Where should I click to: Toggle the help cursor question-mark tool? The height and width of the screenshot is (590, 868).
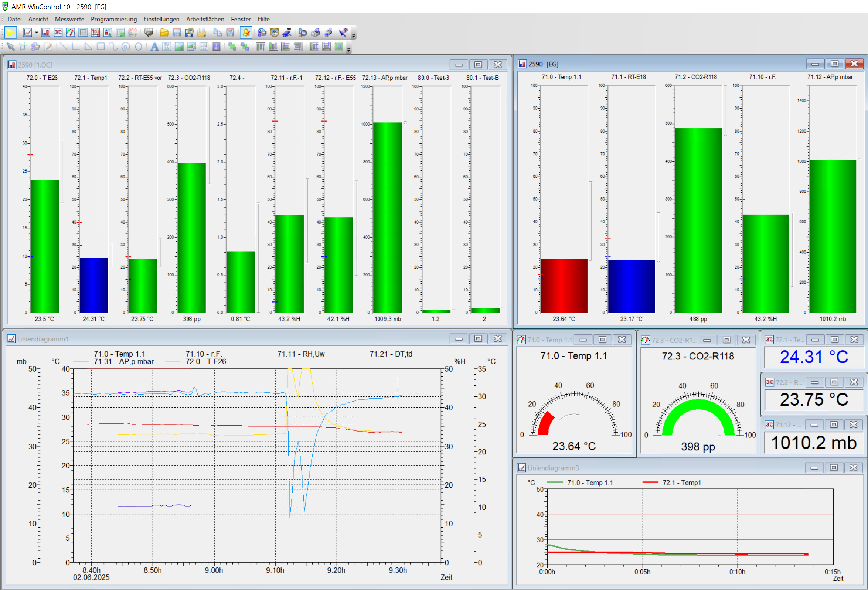tap(343, 33)
